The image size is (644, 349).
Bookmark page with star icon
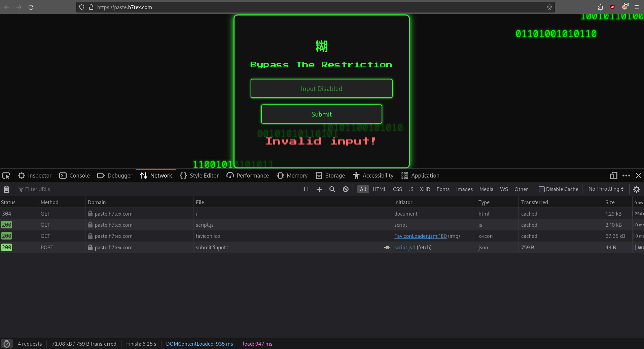click(x=549, y=7)
